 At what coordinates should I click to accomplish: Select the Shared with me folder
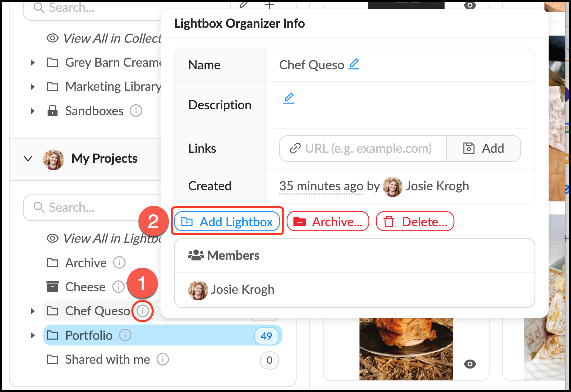pyautogui.click(x=108, y=359)
